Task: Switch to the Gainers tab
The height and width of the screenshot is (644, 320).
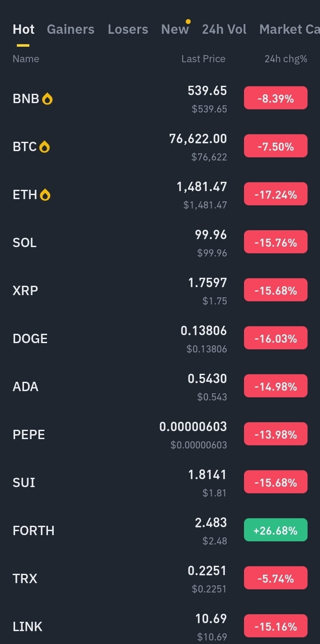Action: (71, 29)
